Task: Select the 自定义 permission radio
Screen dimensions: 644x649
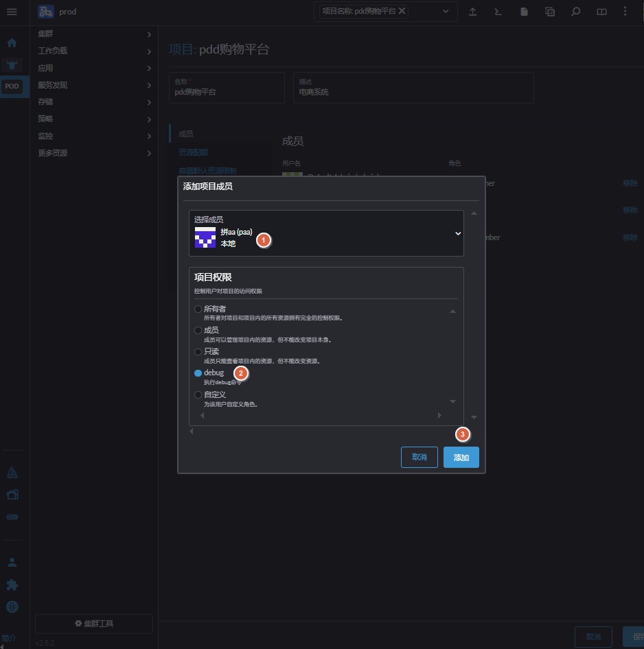Action: [x=198, y=395]
